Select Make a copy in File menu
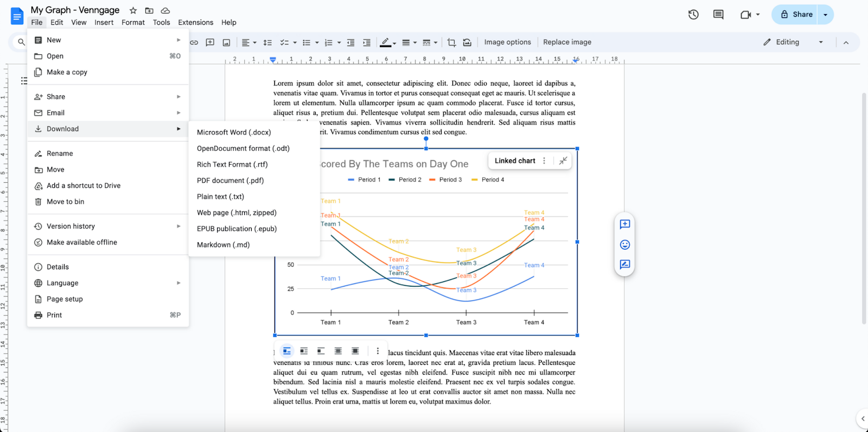Viewport: 868px width, 432px height. pyautogui.click(x=108, y=72)
